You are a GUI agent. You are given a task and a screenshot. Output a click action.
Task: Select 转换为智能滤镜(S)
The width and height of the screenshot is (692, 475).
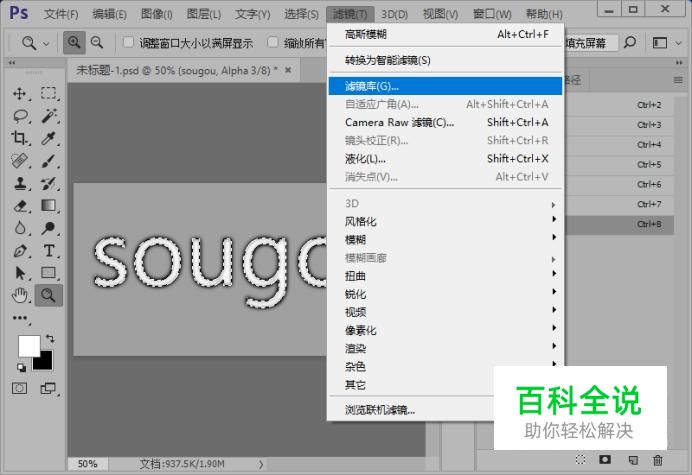pyautogui.click(x=446, y=60)
